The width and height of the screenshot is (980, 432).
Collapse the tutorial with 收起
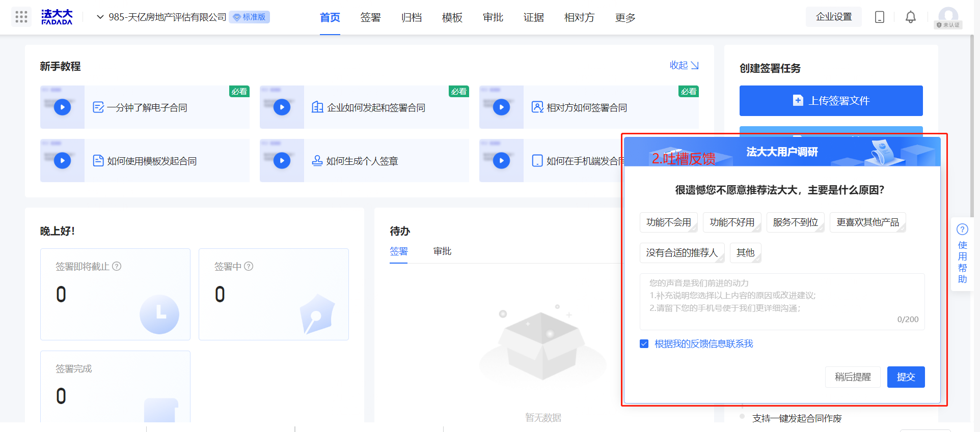point(684,65)
